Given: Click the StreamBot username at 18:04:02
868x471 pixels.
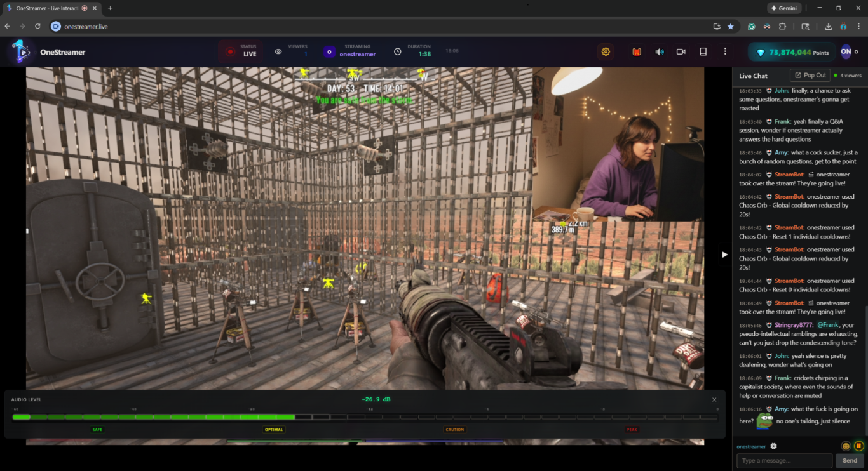Looking at the screenshot, I should point(789,175).
